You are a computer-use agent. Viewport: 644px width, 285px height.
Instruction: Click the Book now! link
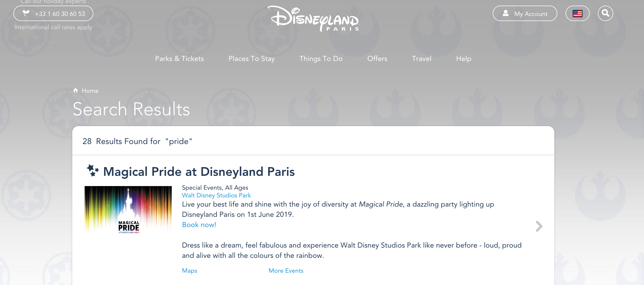[199, 225]
